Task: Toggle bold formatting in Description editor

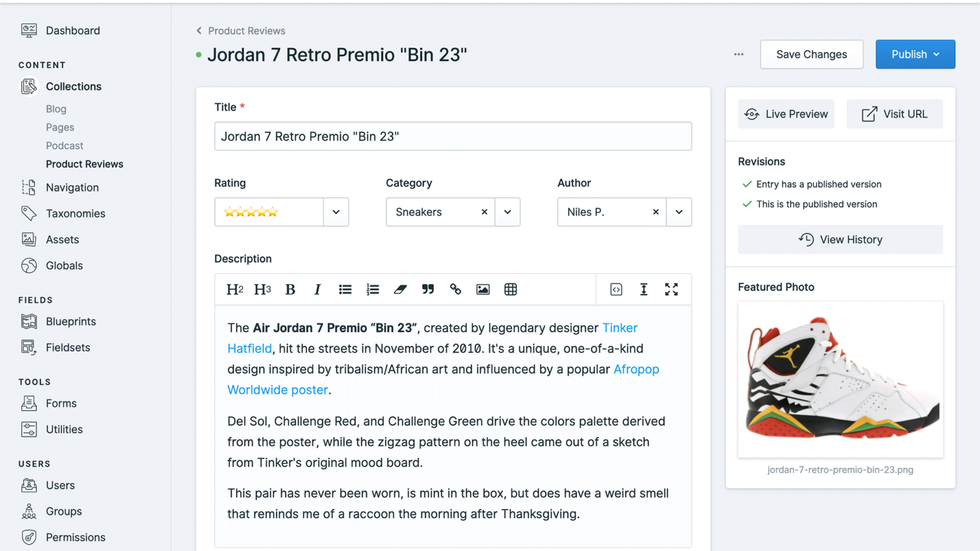Action: (290, 290)
